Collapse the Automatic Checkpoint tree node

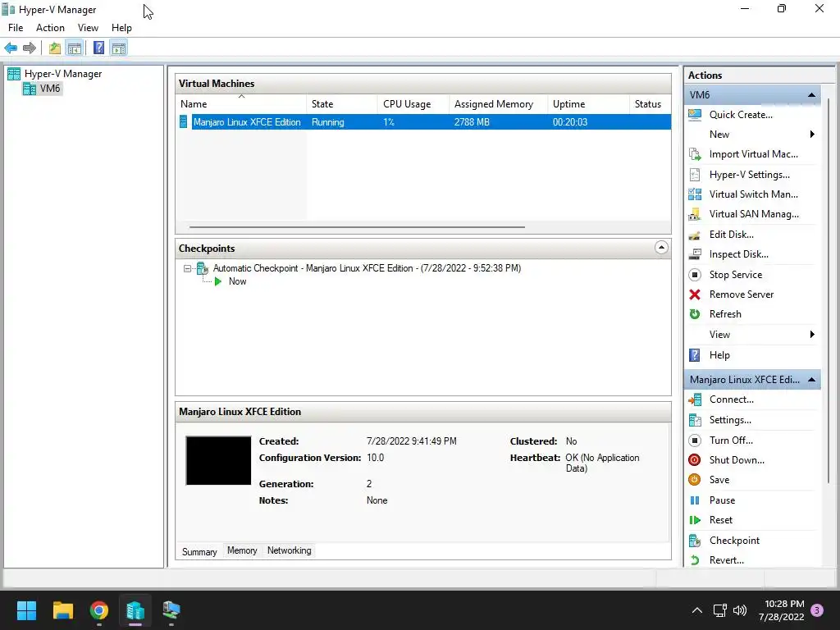coord(187,268)
